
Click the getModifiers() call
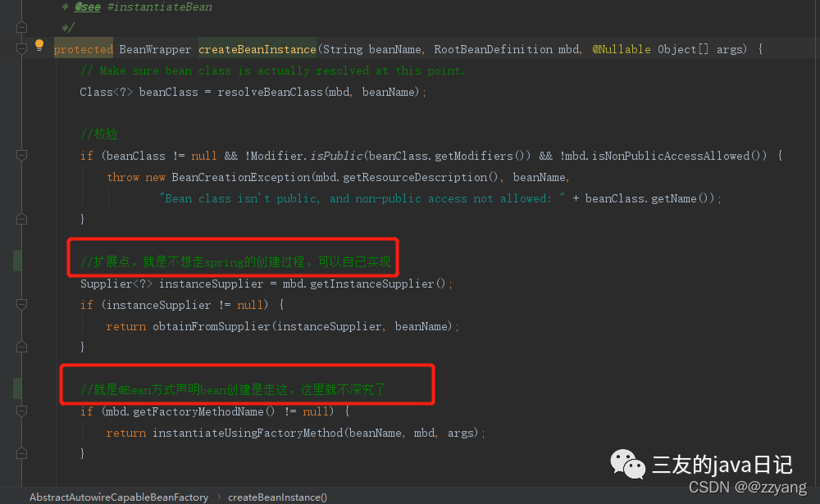click(483, 156)
